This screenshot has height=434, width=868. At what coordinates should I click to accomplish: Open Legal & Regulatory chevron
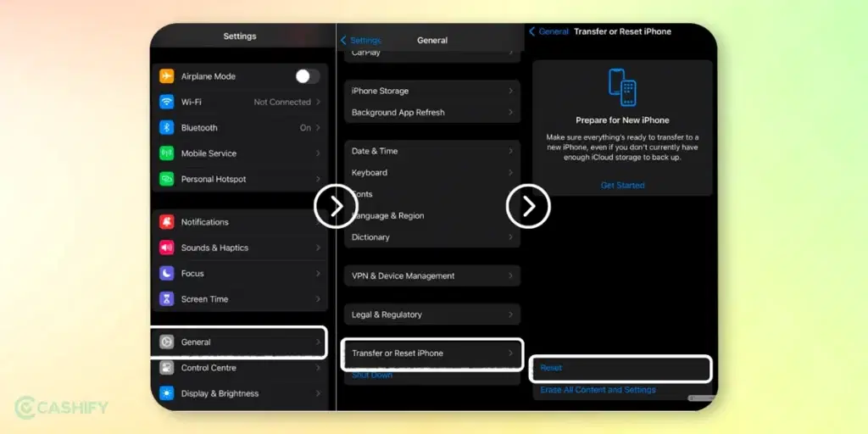tap(510, 314)
